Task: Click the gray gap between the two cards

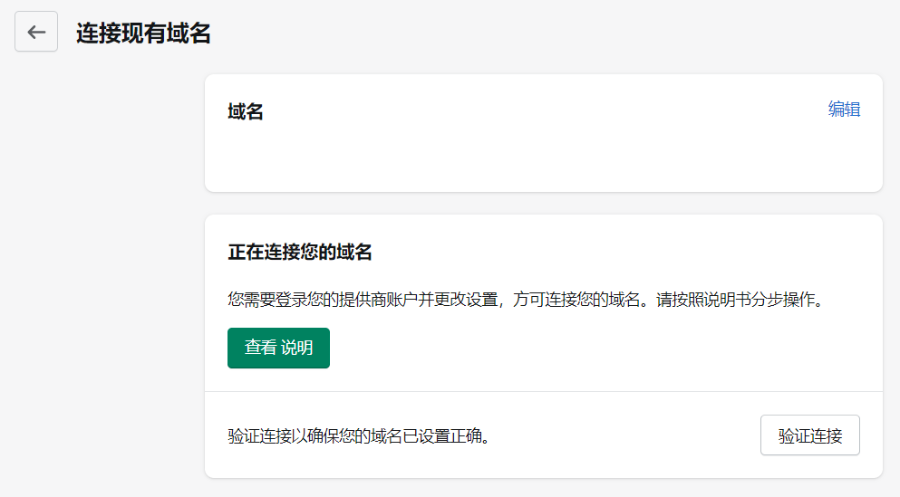Action: point(544,204)
